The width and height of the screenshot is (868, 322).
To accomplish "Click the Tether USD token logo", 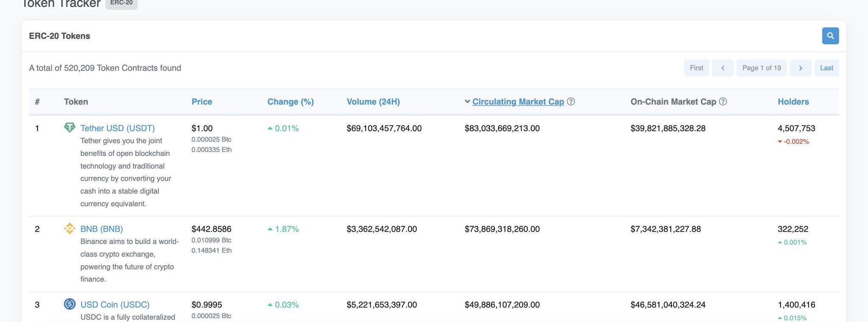I will (70, 128).
